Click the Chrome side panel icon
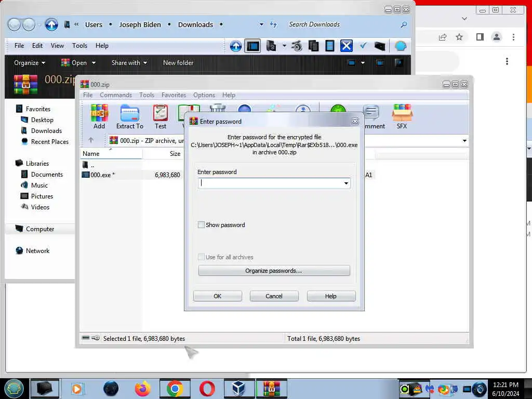This screenshot has width=532, height=399. [x=480, y=37]
